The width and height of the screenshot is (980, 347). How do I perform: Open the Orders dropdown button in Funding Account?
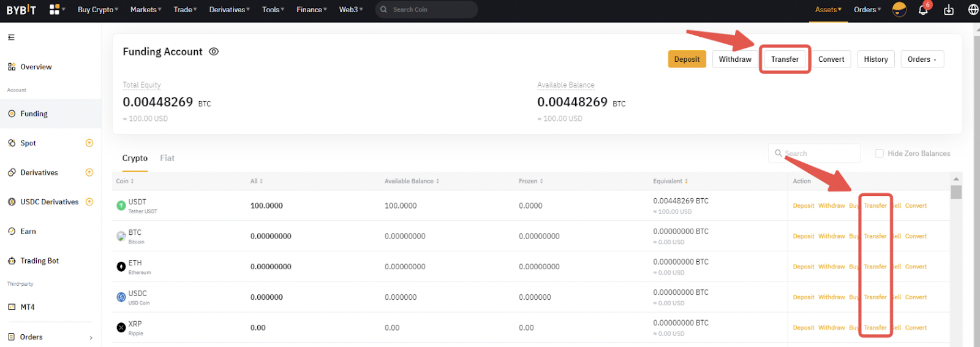[x=922, y=59]
